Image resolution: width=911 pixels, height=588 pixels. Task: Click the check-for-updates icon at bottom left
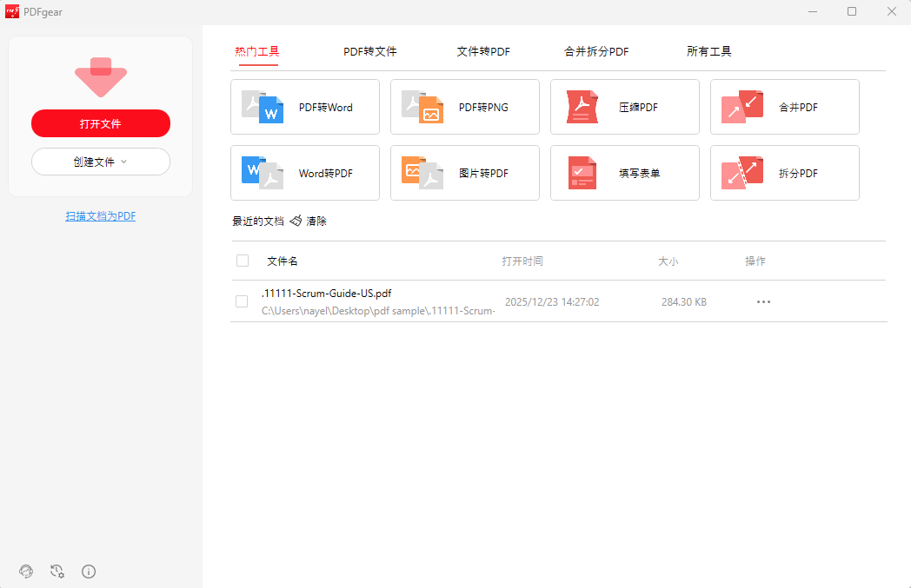pos(57,571)
